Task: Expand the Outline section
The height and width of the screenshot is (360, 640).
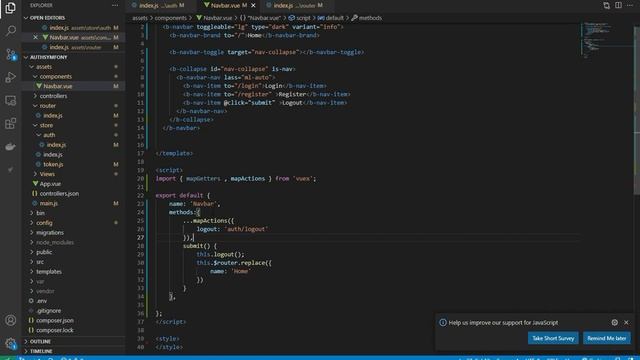Action: point(26,341)
